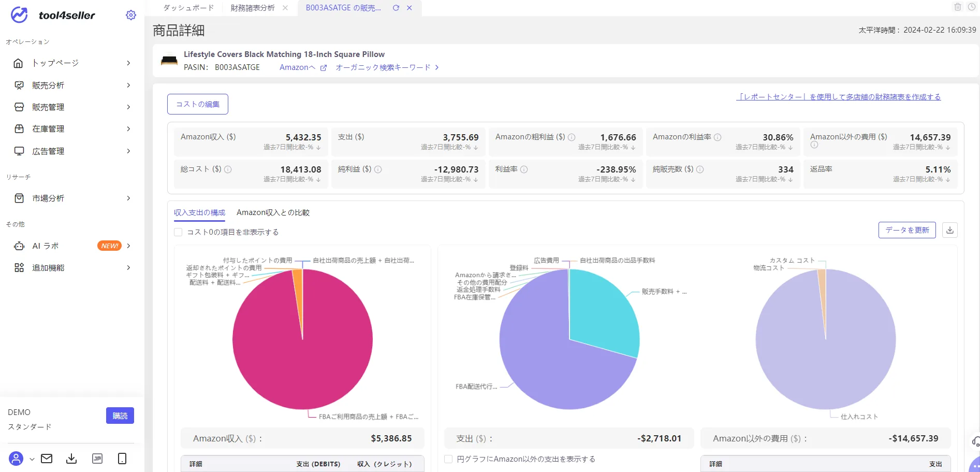Click the 販売管理 store icon
Screen dimensions: 980x472
[19, 107]
